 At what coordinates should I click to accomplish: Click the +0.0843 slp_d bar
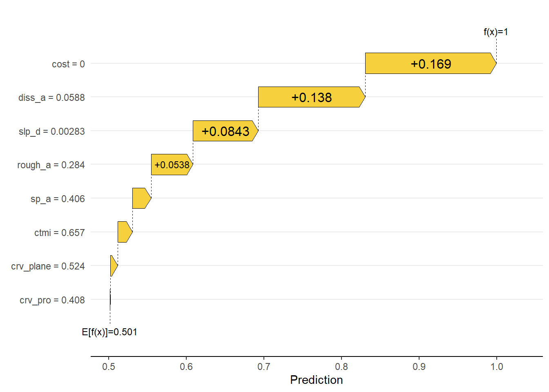coord(225,131)
